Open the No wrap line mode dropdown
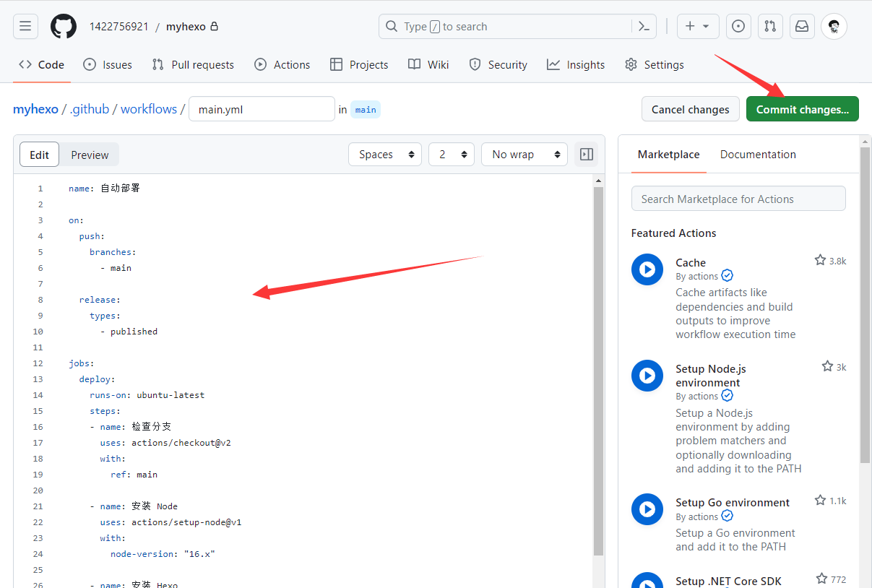This screenshot has width=872, height=588. pos(526,155)
